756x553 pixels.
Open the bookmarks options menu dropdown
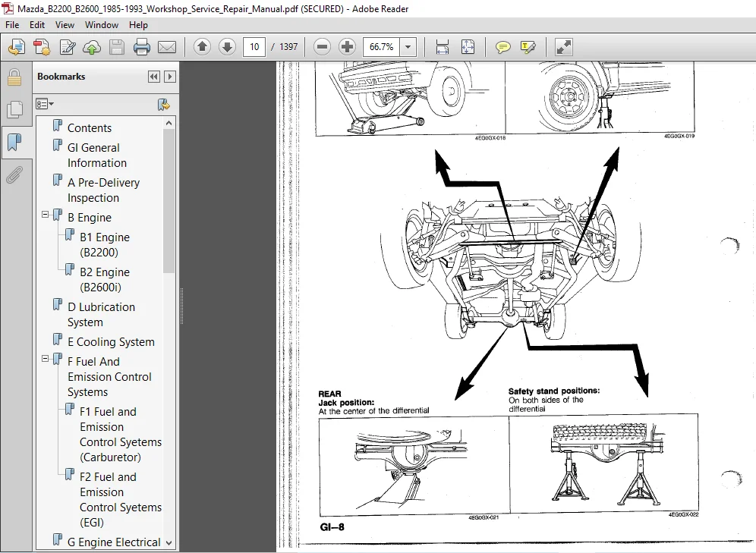(x=45, y=104)
